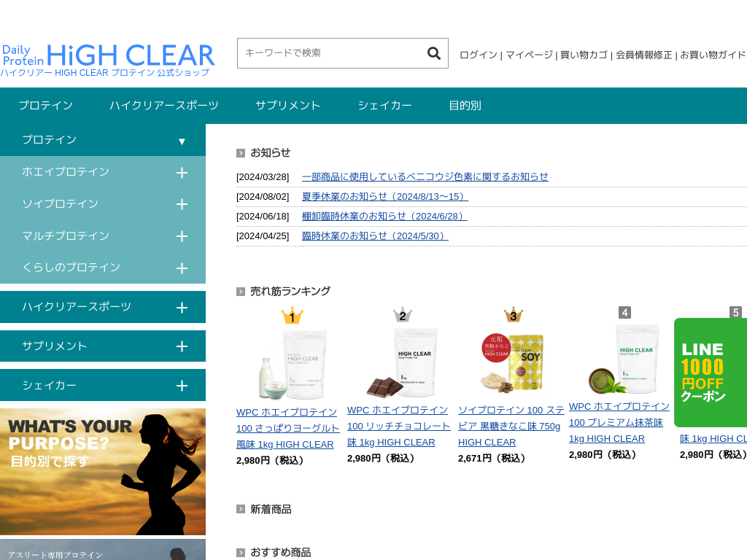Viewport: 747px width, 560px height.
Task: Click the gold crown rank 1 badge
Action: pyautogui.click(x=292, y=316)
